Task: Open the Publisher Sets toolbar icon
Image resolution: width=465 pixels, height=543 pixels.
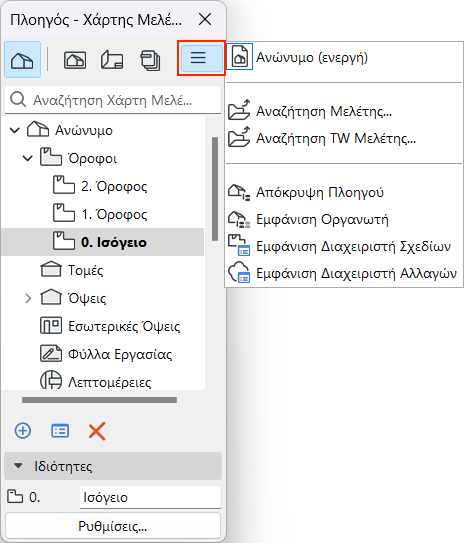Action: 150,60
